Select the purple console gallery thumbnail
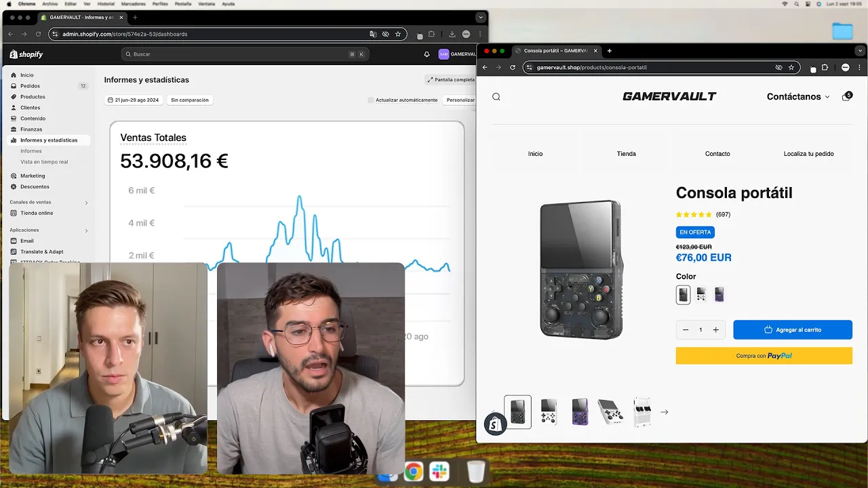Image resolution: width=868 pixels, height=488 pixels. coord(580,412)
